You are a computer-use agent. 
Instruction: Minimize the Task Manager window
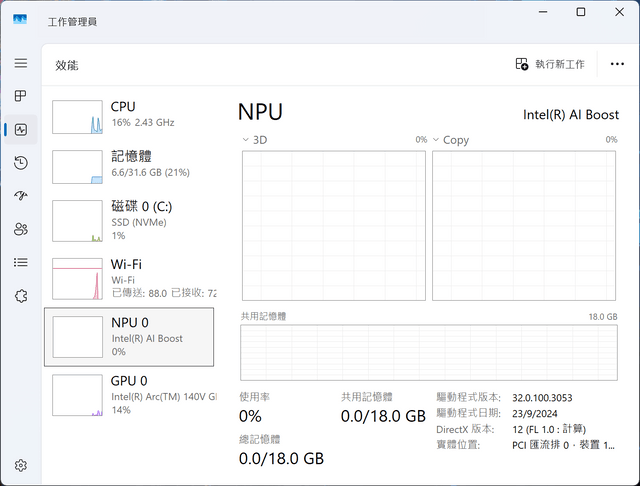click(x=543, y=12)
